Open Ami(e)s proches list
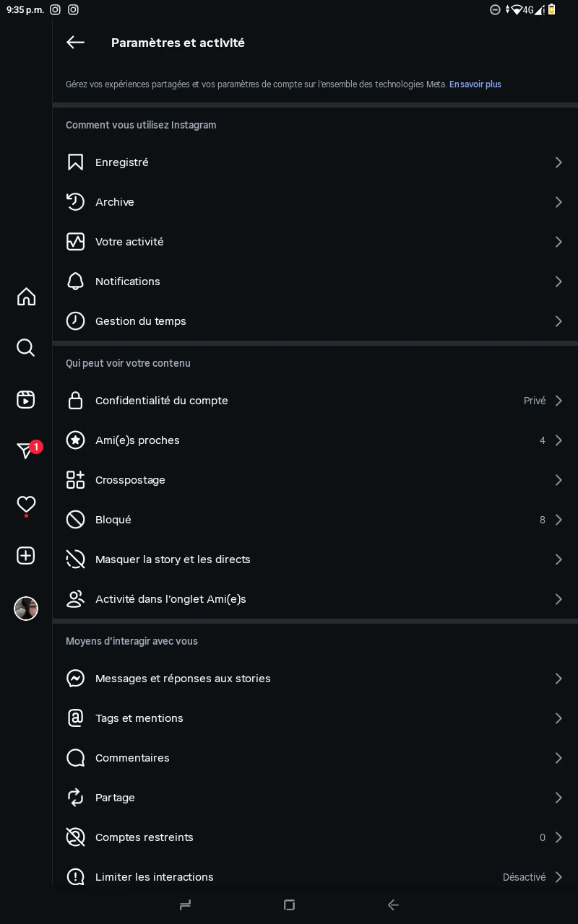 [137, 440]
